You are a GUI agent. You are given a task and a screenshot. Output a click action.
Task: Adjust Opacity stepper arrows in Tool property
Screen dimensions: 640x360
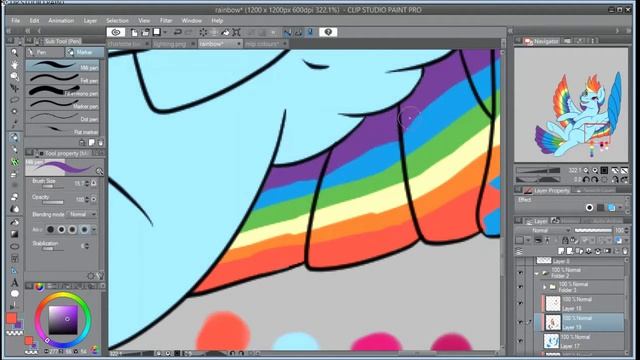(x=87, y=199)
